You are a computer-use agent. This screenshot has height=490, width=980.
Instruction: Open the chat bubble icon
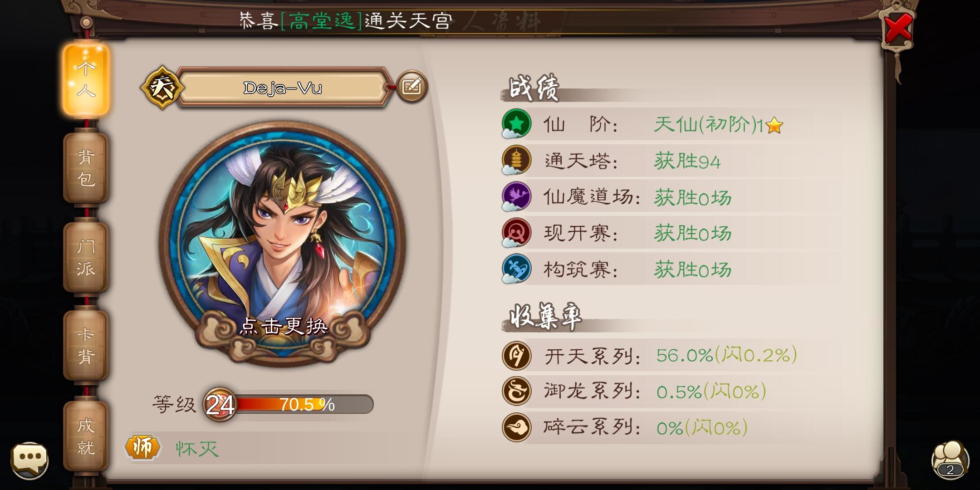pos(29,460)
